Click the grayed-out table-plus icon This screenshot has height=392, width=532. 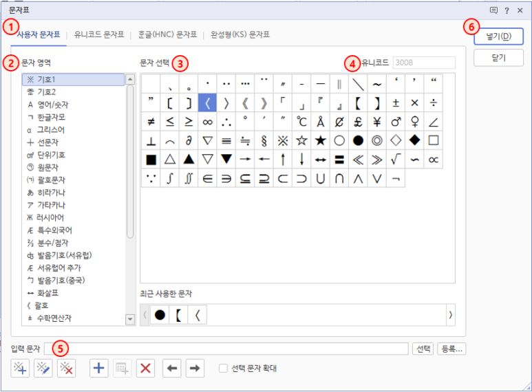point(122,368)
